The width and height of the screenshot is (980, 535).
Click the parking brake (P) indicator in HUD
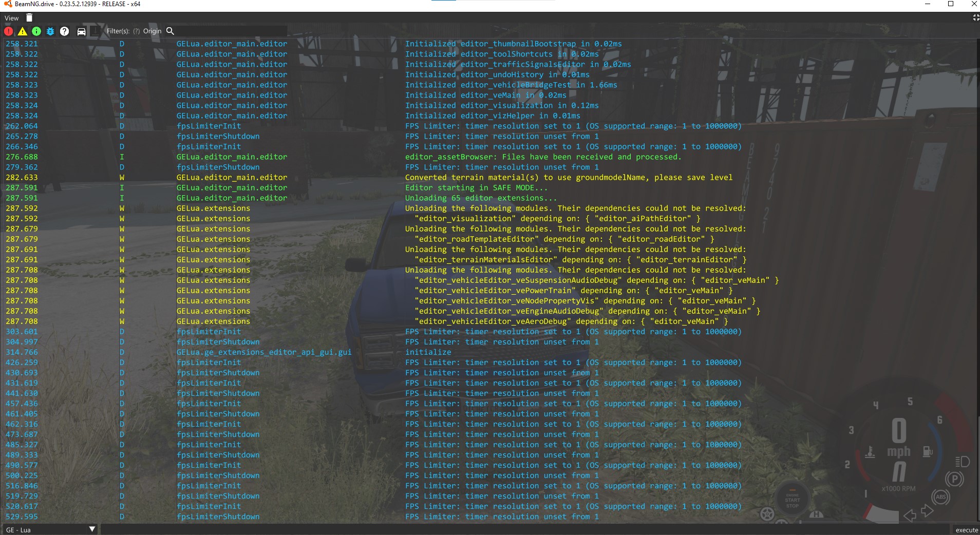pos(954,480)
